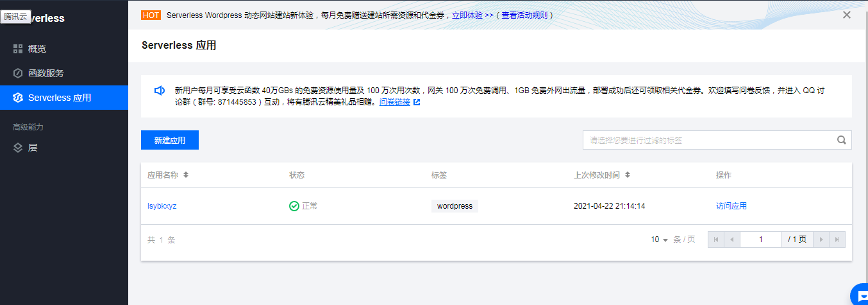Click the 腾讯云 tooltip label
Viewport: 868px width, 305px height.
[x=15, y=17]
